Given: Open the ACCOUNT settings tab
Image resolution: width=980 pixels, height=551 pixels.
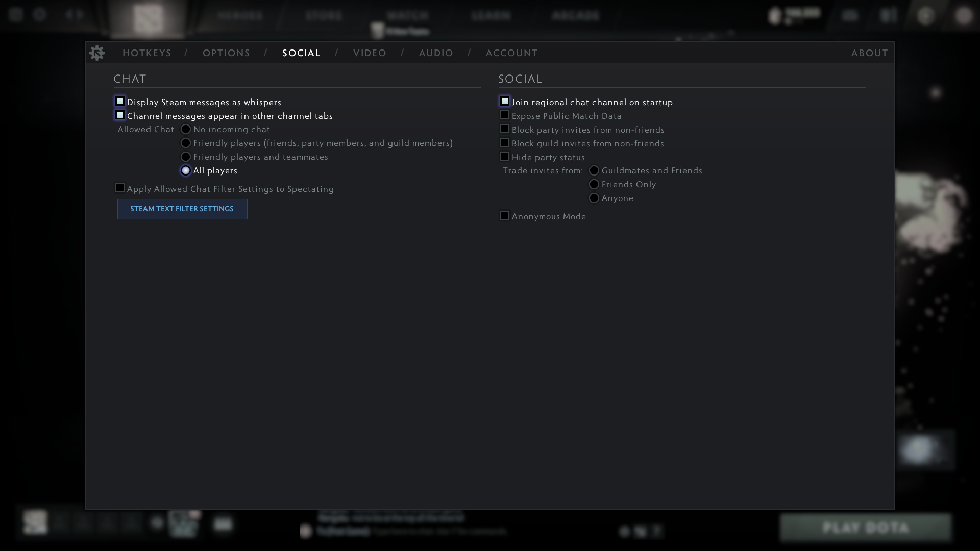Looking at the screenshot, I should [x=512, y=53].
